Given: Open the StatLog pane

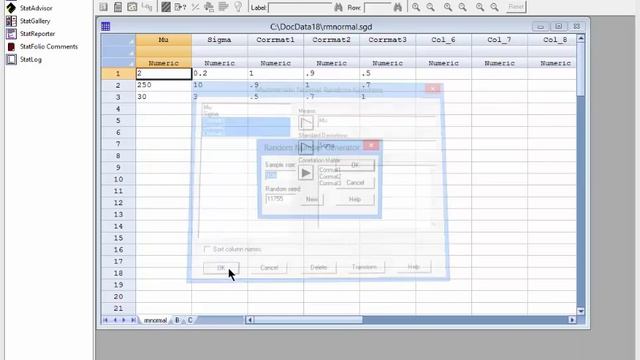Looking at the screenshot, I should click(x=24, y=60).
